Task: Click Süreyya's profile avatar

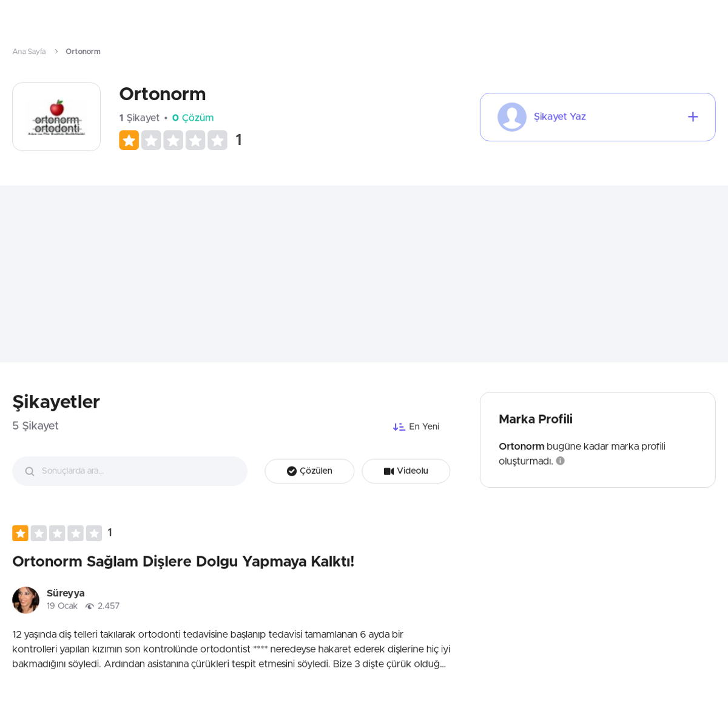Action: [x=25, y=600]
